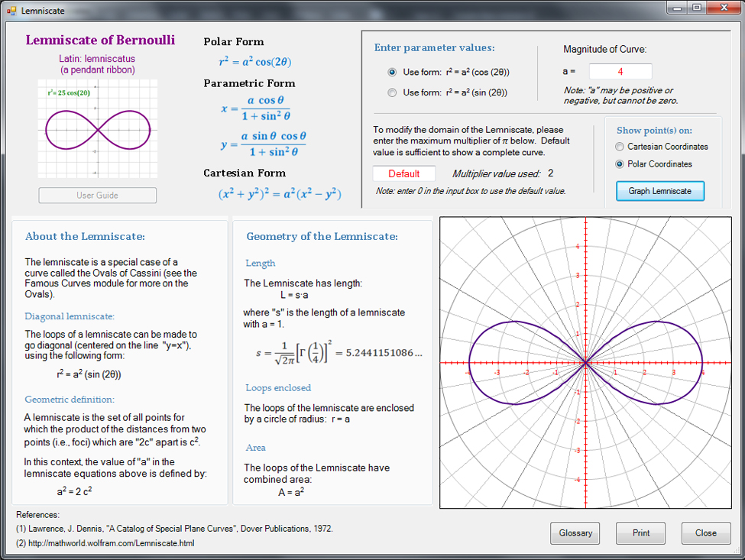
Task: Click the Default multiplier input box
Action: pyautogui.click(x=403, y=173)
